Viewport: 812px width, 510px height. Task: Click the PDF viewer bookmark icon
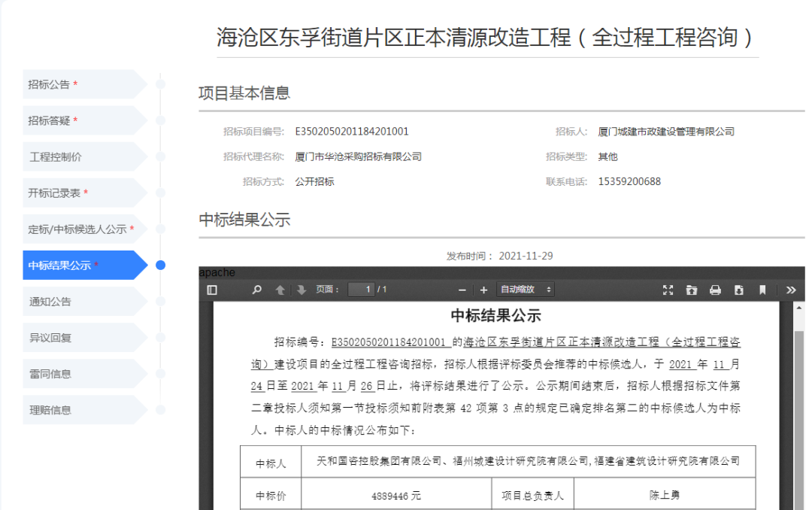coord(762,290)
